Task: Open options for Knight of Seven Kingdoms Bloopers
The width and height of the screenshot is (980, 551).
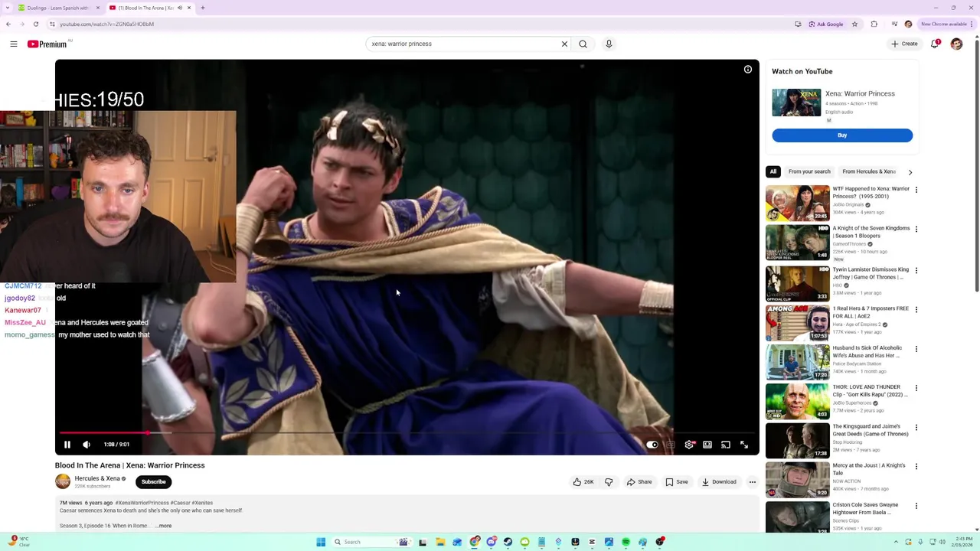Action: 916,229
